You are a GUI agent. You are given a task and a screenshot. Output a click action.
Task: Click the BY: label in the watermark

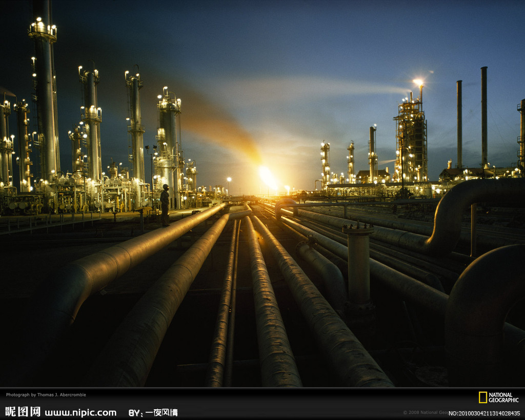(x=134, y=412)
